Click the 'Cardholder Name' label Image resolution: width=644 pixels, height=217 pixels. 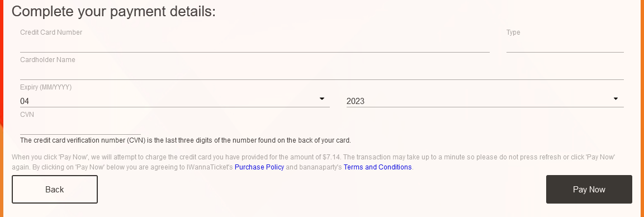48,60
